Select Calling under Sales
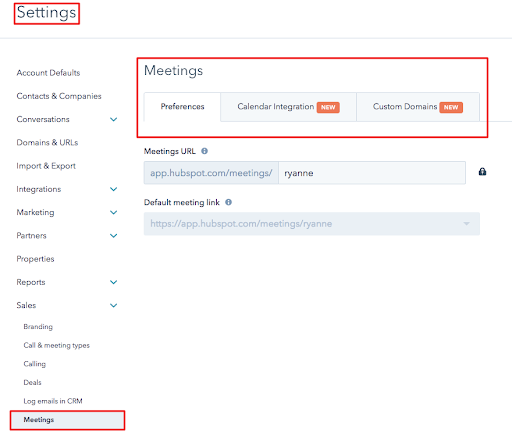The width and height of the screenshot is (512, 432). [x=35, y=364]
